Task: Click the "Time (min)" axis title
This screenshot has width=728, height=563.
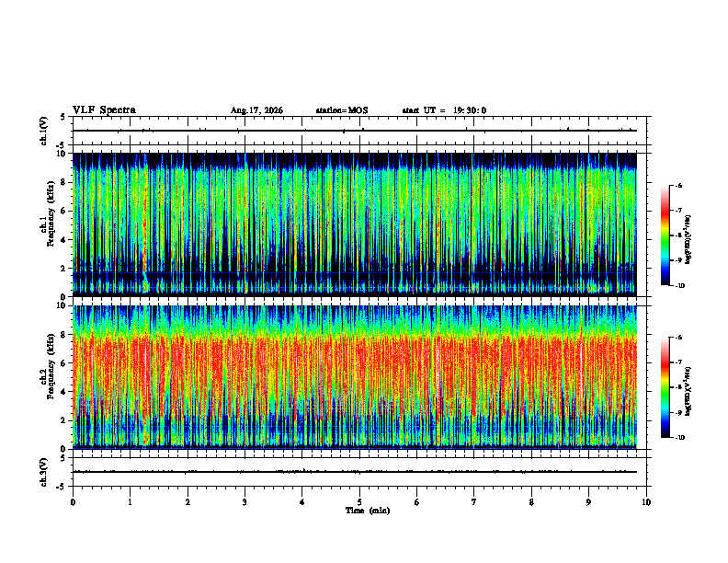Action: pos(368,511)
